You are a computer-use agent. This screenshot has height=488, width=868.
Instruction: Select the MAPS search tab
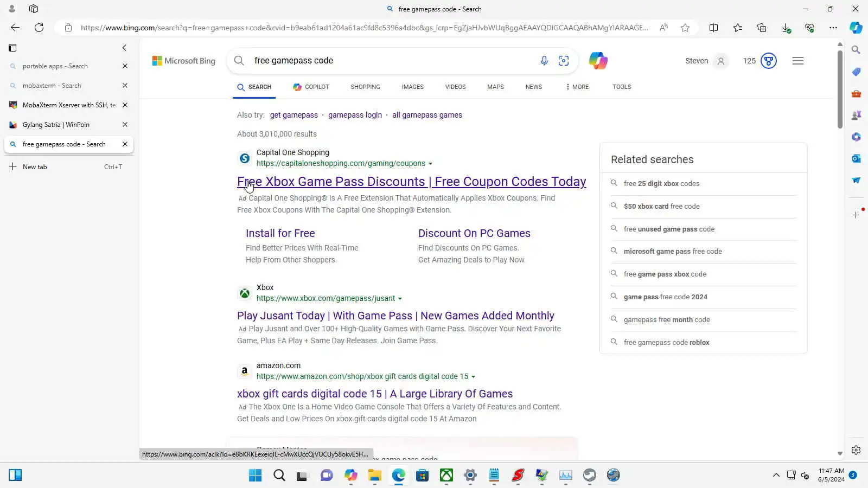click(495, 87)
